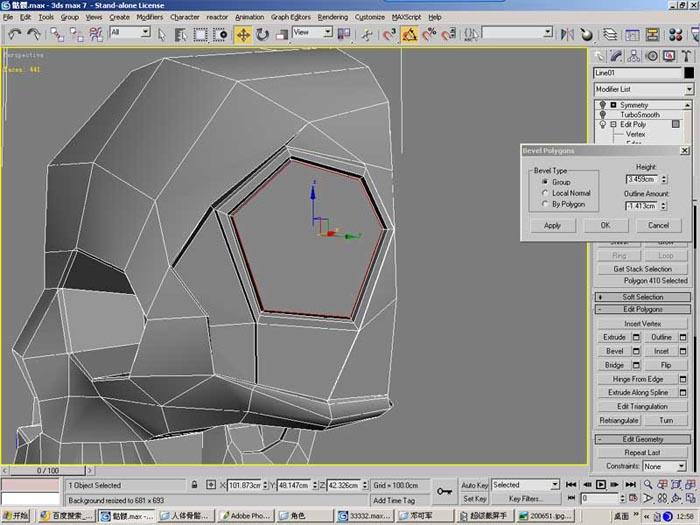The image size is (700, 525).
Task: Expand the Soft Selection rollout
Action: [643, 297]
